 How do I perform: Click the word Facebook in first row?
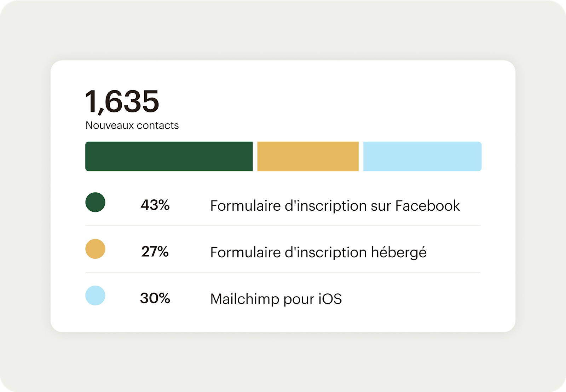coord(427,206)
